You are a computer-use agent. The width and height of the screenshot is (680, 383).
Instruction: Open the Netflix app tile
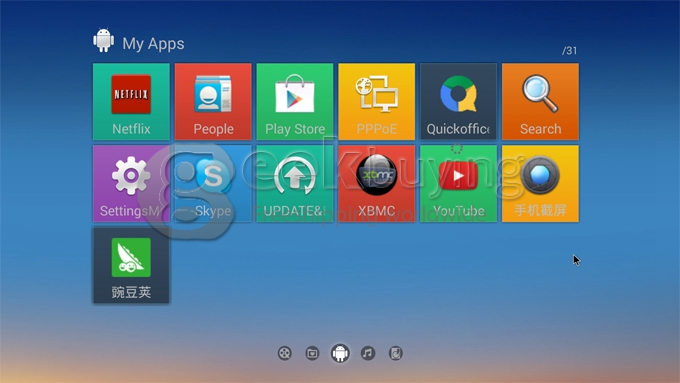131,101
